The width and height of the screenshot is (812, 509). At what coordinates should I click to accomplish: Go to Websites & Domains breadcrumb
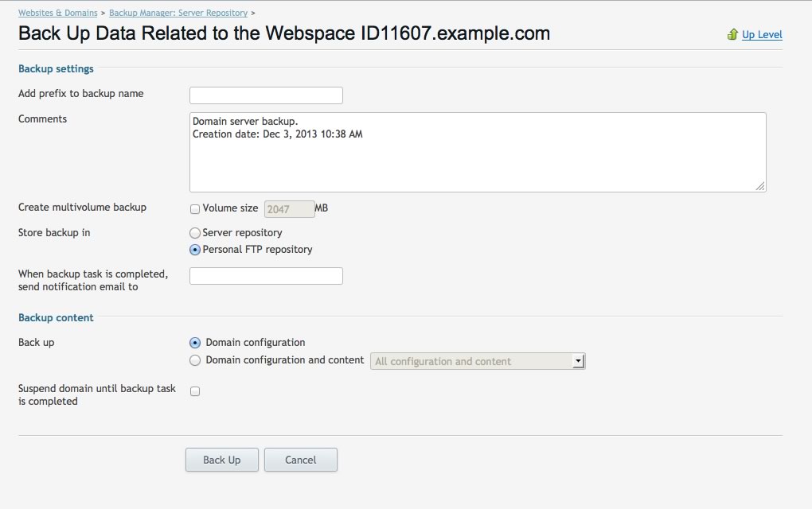coord(58,13)
